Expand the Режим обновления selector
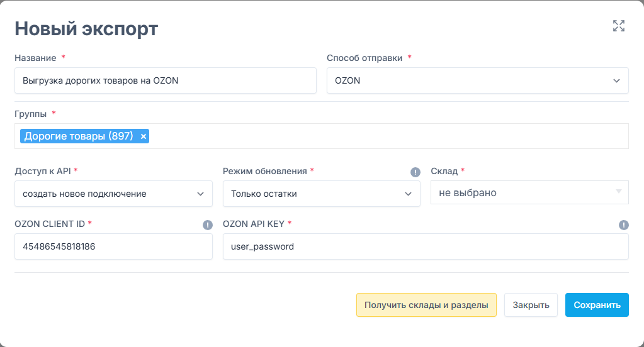This screenshot has height=347, width=644. (322, 194)
